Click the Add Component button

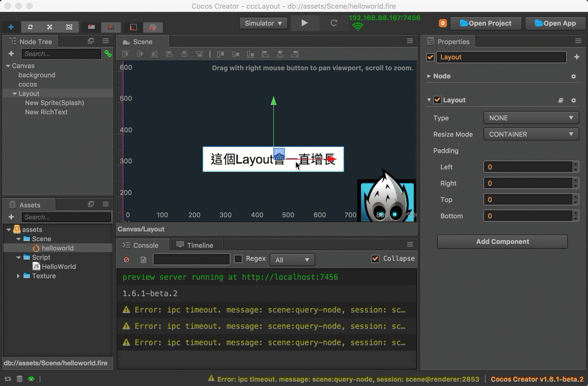coord(503,242)
